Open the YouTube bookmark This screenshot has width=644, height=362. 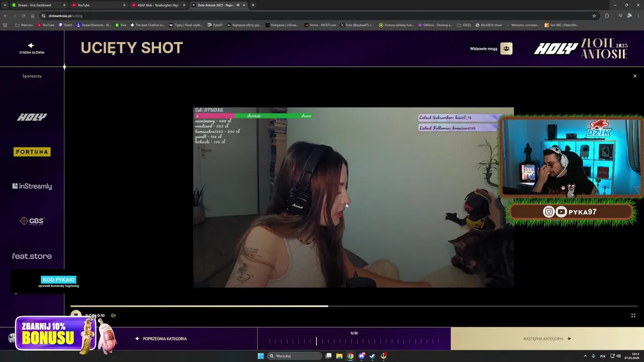tap(45, 25)
